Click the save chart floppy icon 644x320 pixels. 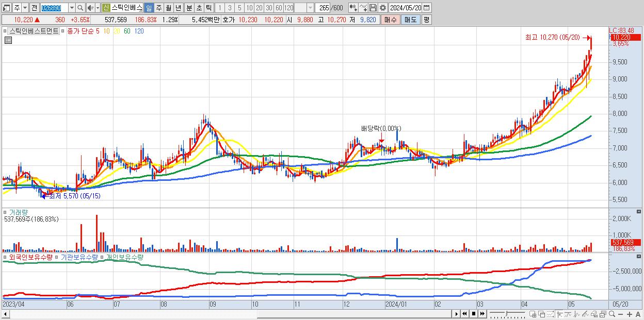click(373, 8)
